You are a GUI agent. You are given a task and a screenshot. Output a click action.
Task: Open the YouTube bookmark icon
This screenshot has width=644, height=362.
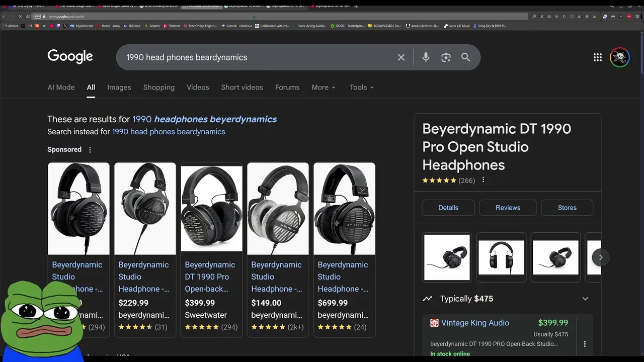tap(51, 26)
